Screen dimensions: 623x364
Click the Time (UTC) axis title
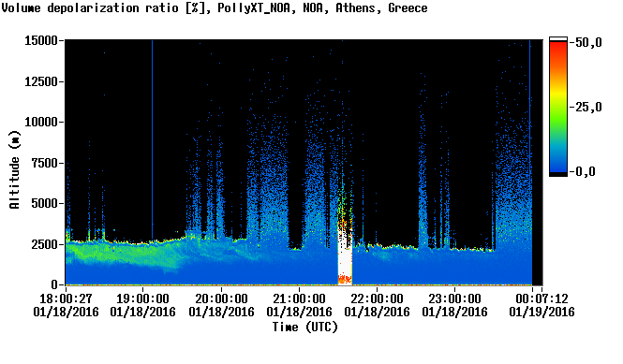[x=304, y=328]
